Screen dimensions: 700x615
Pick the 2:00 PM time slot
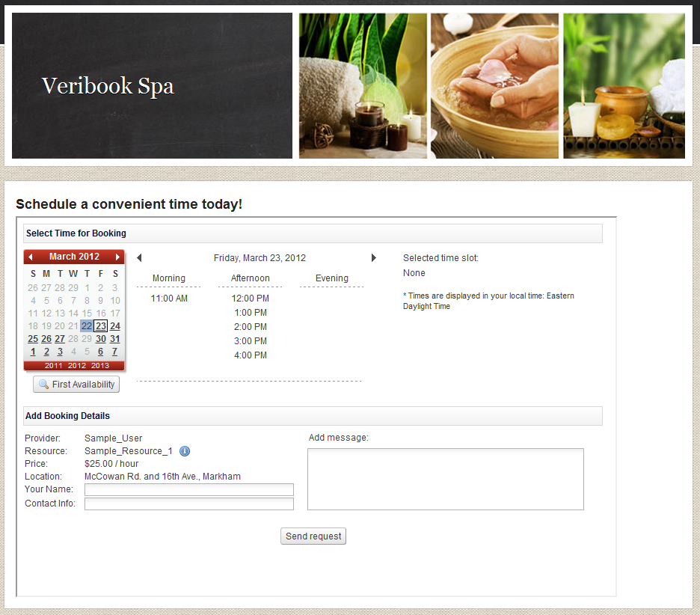click(x=251, y=327)
